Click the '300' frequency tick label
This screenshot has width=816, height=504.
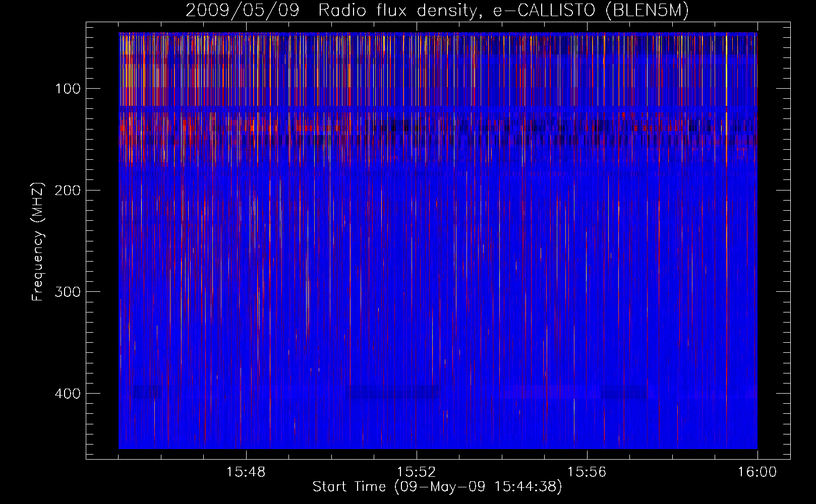click(x=68, y=292)
